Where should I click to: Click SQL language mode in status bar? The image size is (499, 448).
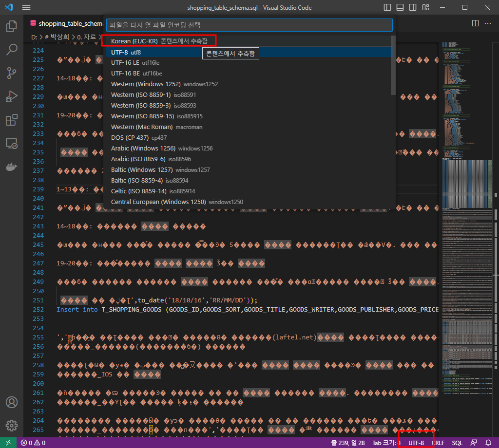457,443
